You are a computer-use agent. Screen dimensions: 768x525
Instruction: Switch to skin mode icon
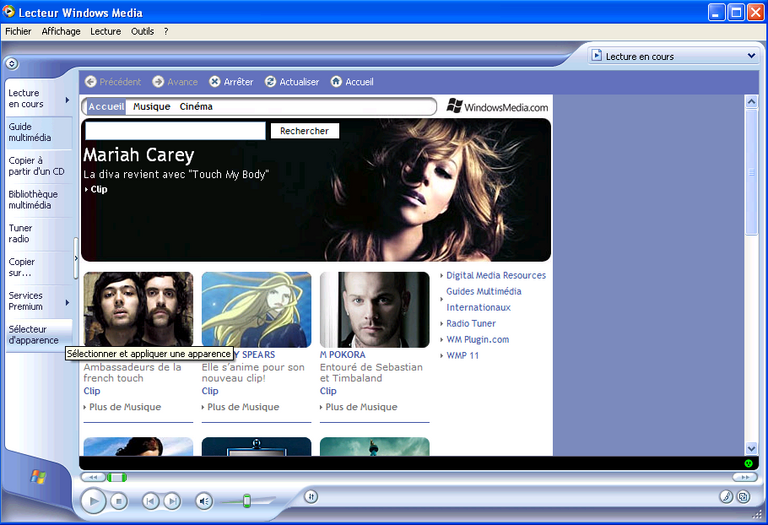[x=743, y=497]
